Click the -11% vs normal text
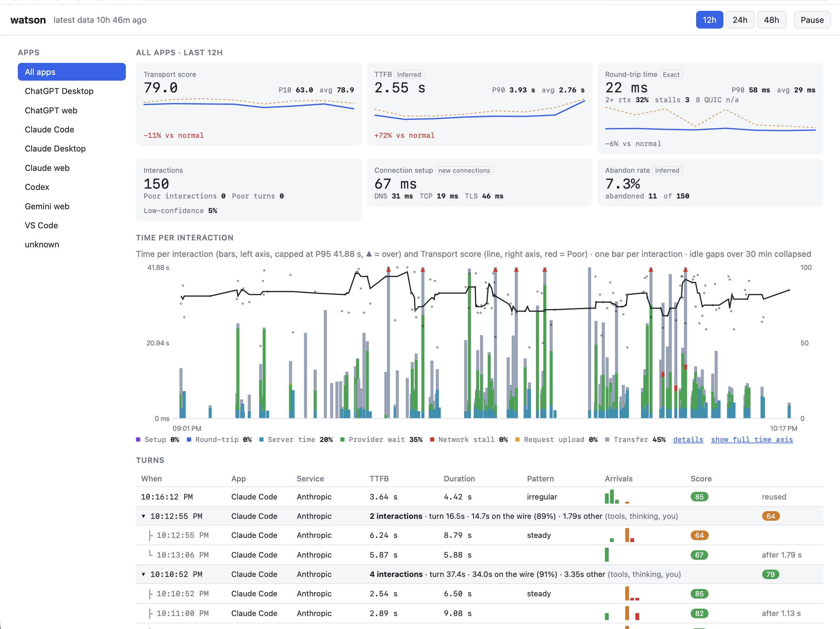Image resolution: width=840 pixels, height=629 pixels. click(173, 135)
